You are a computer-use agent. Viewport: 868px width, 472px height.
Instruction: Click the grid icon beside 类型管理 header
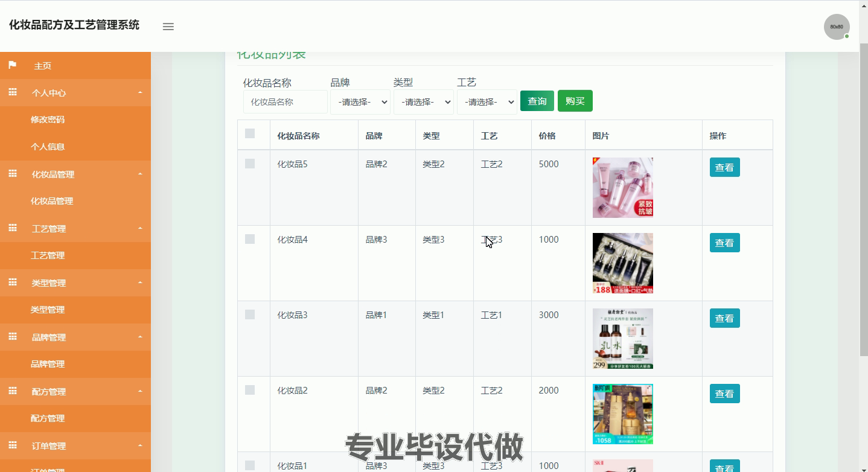pos(12,282)
